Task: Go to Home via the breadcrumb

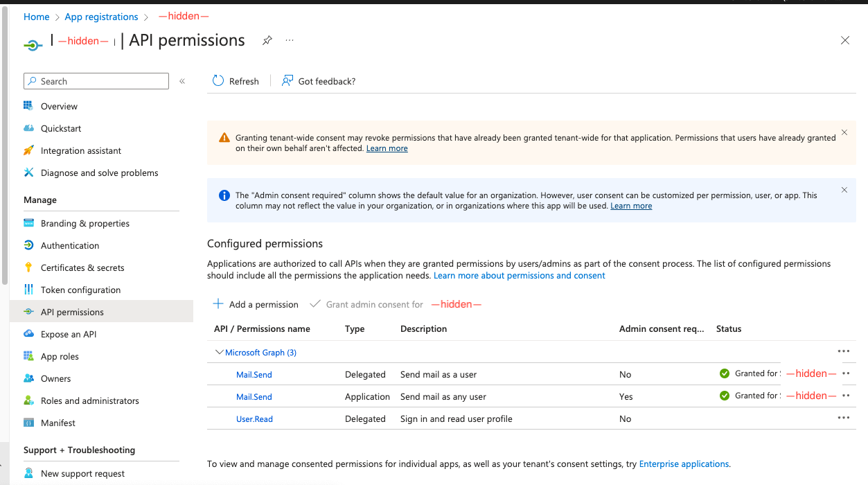Action: [36, 16]
